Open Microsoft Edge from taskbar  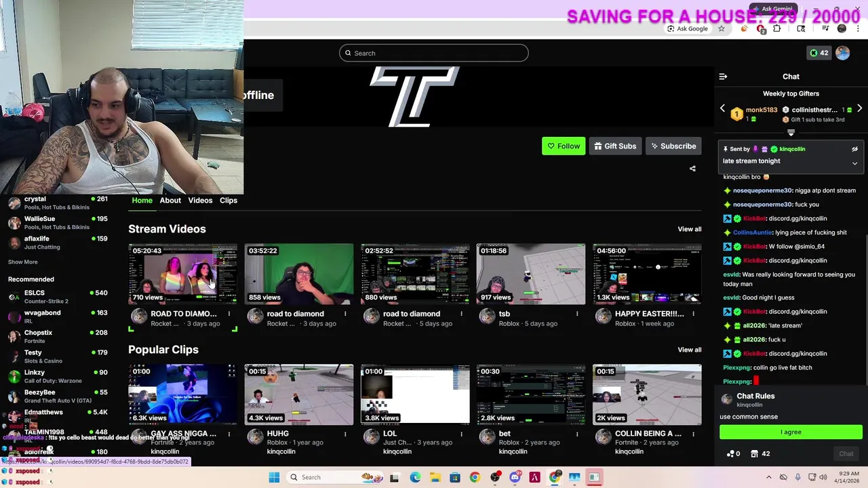[x=415, y=477]
